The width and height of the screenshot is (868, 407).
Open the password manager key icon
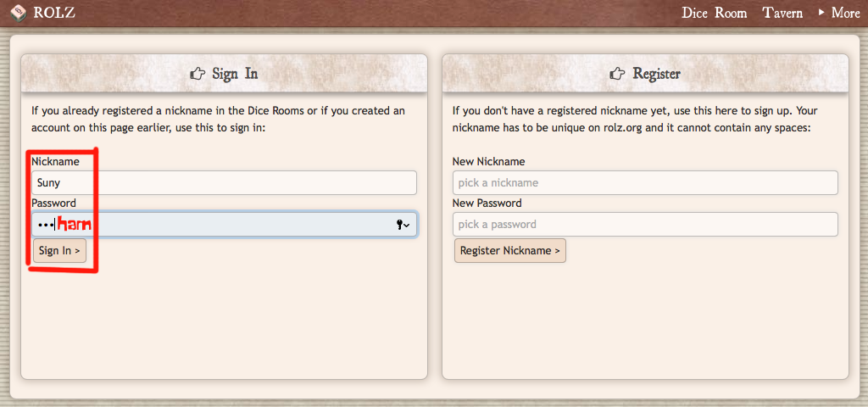(403, 224)
